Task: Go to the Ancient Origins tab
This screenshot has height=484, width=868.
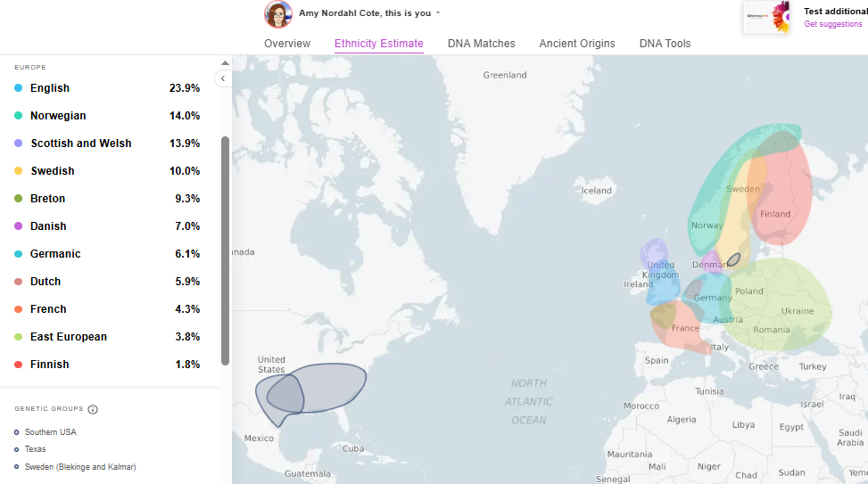Action: tap(577, 44)
